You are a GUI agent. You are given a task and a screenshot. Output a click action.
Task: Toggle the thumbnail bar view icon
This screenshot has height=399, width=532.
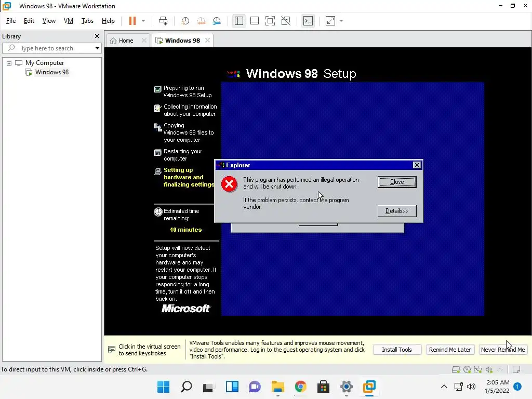point(255,21)
